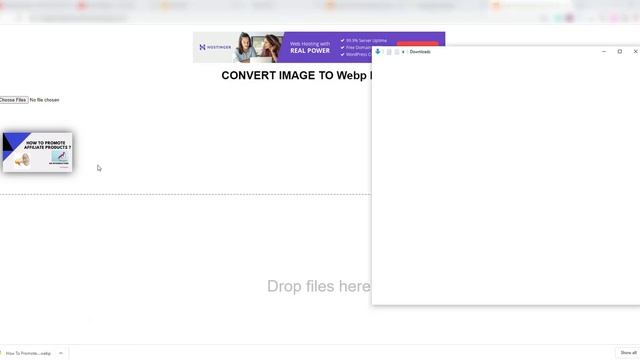
Task: Maximize the Downloads window
Action: [x=620, y=51]
